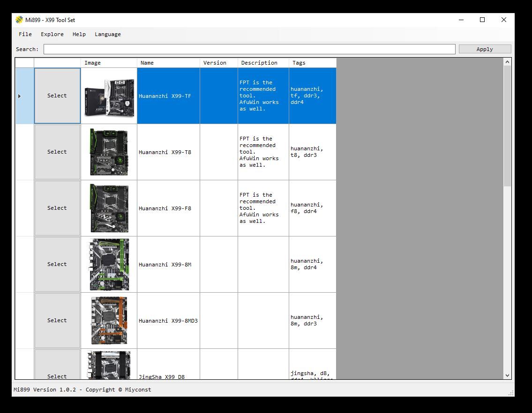Click tags cell 'huananzhi, tf, ddr3, ddr4'
This screenshot has width=532, height=413.
click(x=313, y=96)
